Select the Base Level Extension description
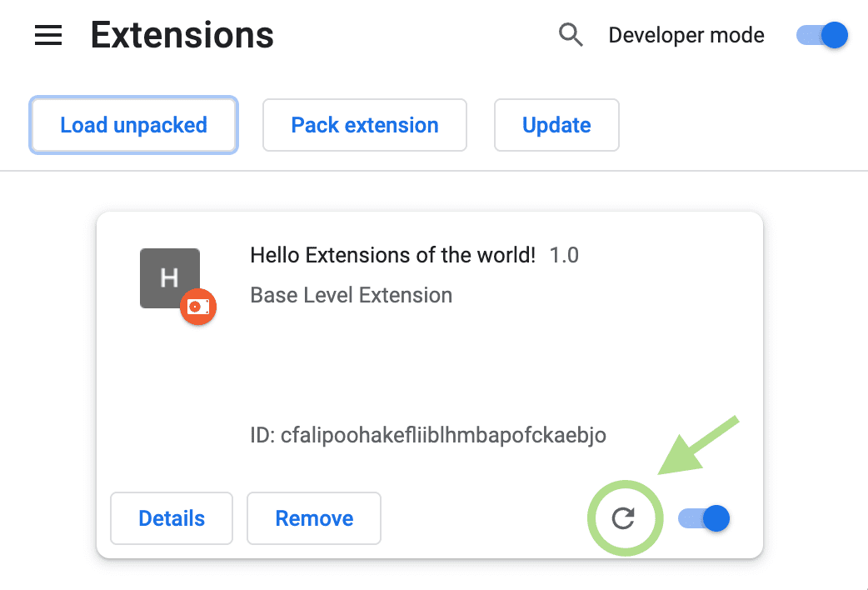The image size is (868, 590). pos(351,295)
